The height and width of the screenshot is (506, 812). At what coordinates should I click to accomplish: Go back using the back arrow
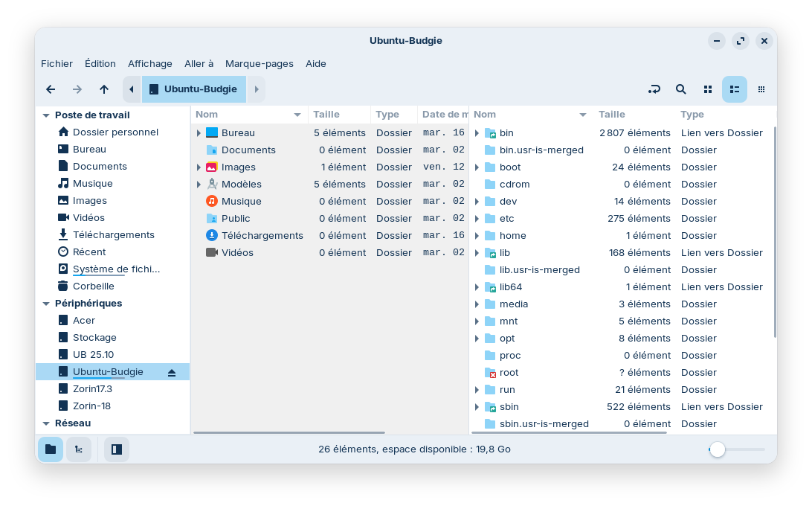click(51, 89)
